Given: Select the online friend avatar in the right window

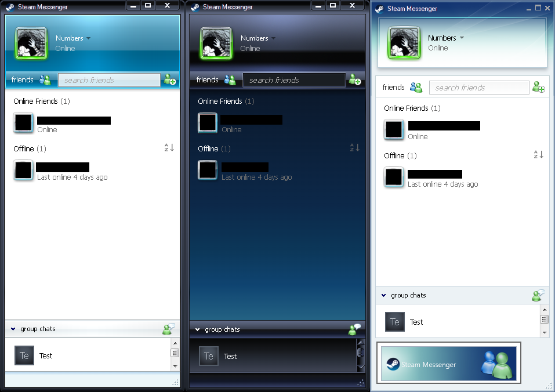Looking at the screenshot, I should [394, 129].
